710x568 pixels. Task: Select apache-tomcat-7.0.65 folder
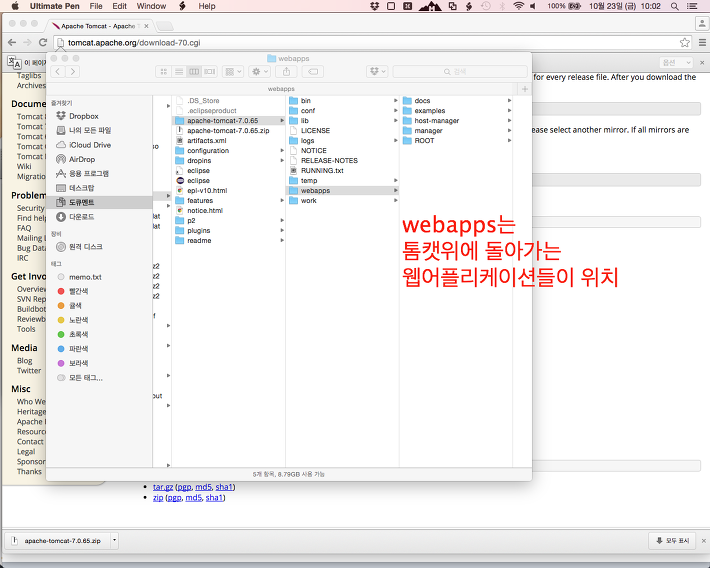tap(229, 120)
